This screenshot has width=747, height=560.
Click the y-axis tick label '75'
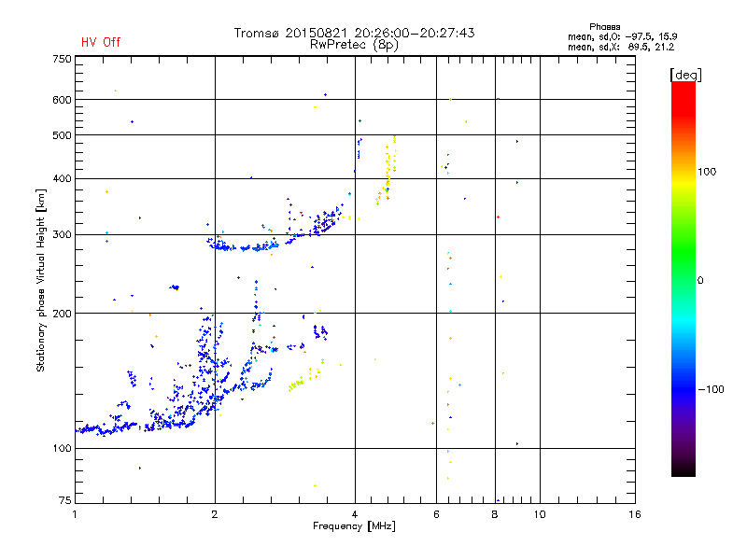point(65,500)
